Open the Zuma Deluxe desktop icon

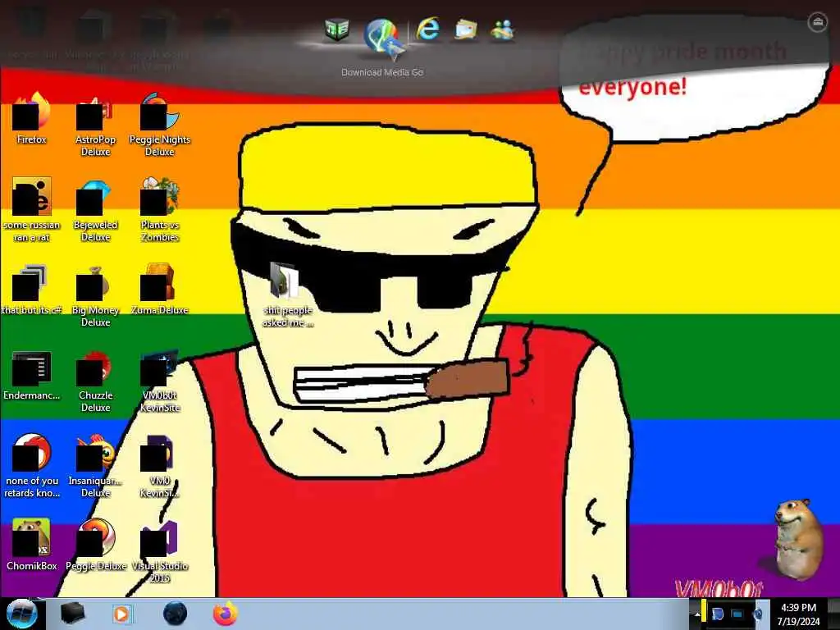click(x=160, y=290)
